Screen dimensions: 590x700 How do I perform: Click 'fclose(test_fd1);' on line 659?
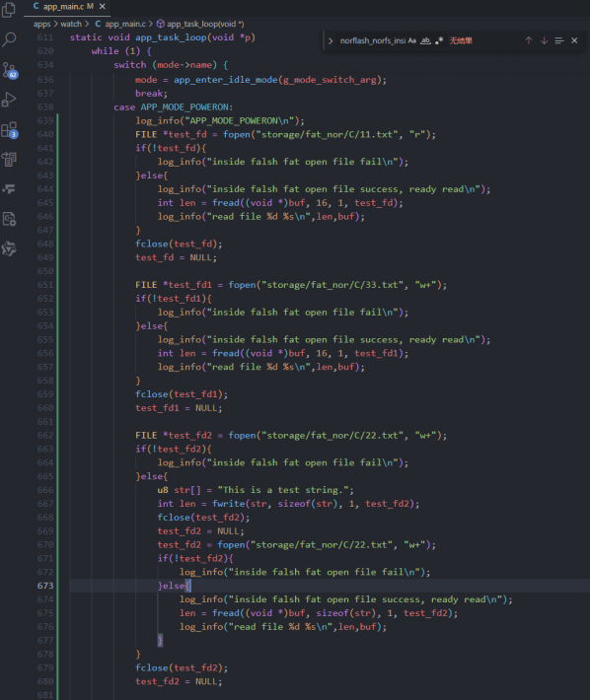click(182, 394)
